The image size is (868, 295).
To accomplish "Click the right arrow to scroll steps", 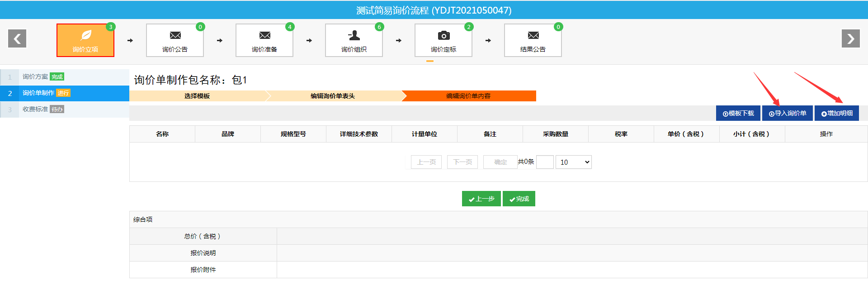I will (x=850, y=39).
